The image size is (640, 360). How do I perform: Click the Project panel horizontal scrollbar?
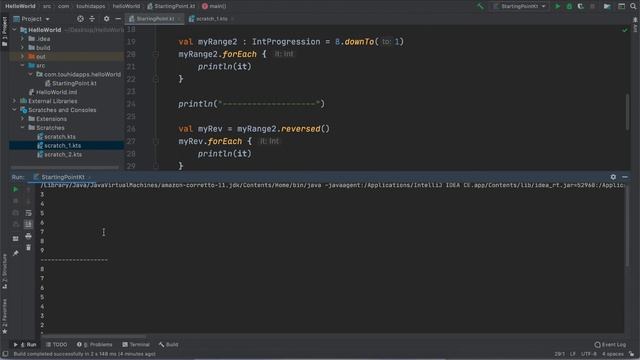click(x=65, y=168)
